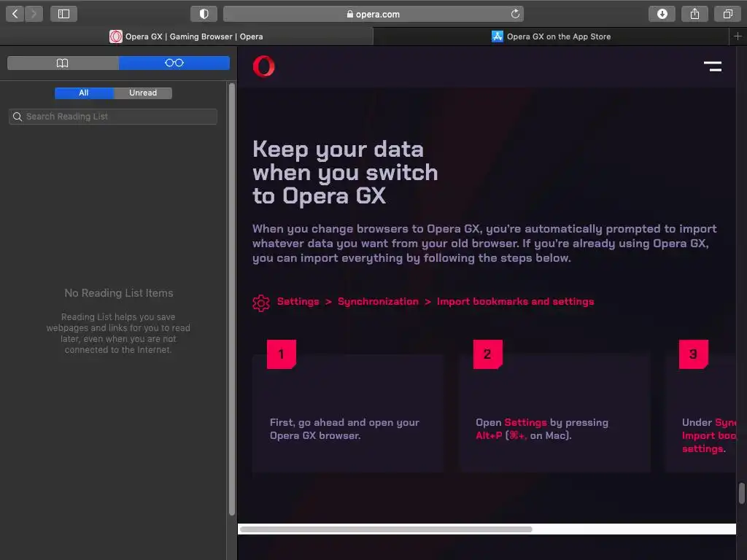The height and width of the screenshot is (560, 747).
Task: Click the step 3 card
Action: (x=701, y=413)
